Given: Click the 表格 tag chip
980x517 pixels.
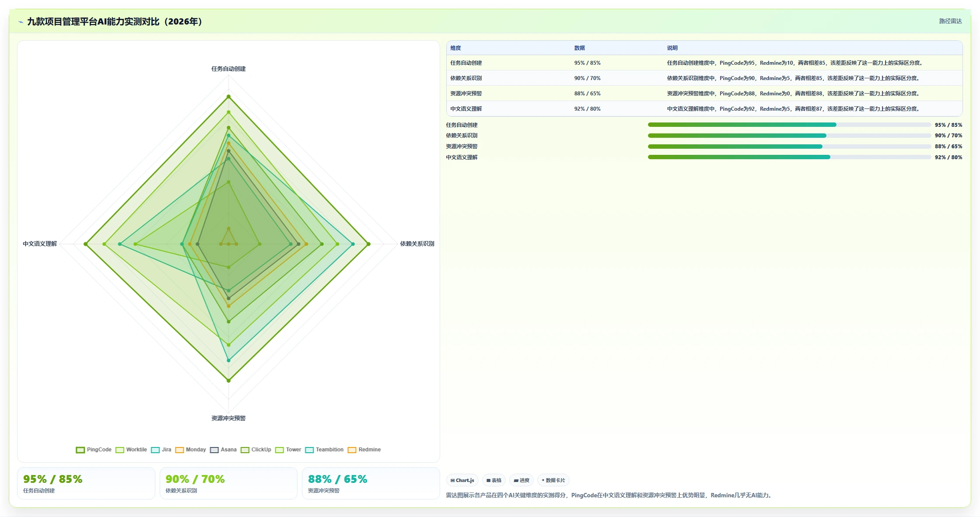Looking at the screenshot, I should (x=494, y=480).
